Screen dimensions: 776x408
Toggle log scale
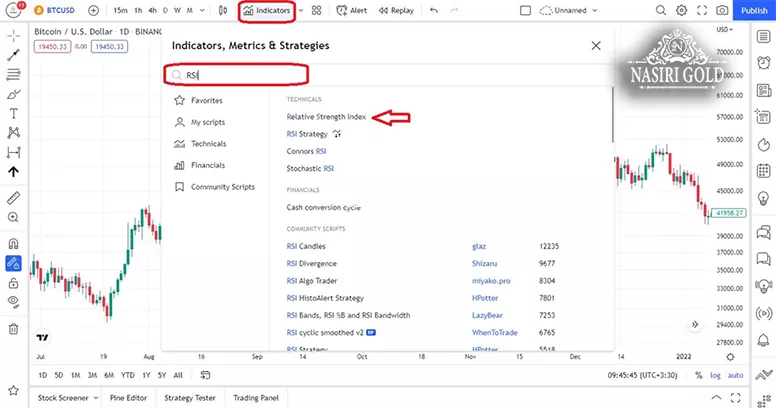(x=715, y=375)
